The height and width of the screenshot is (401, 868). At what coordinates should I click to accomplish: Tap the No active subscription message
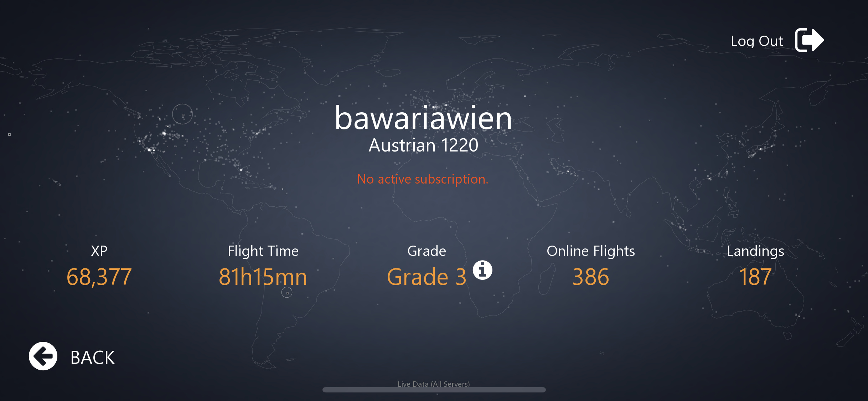423,179
